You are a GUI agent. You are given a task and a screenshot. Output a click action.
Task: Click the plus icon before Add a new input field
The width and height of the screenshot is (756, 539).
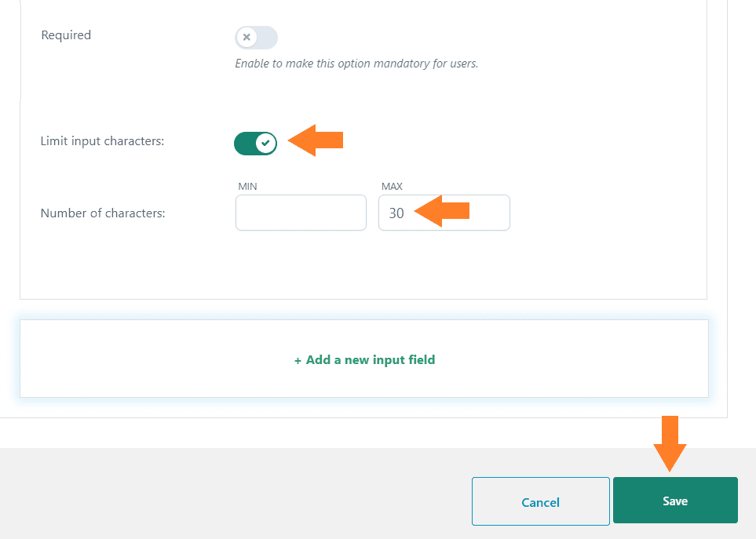pos(298,361)
